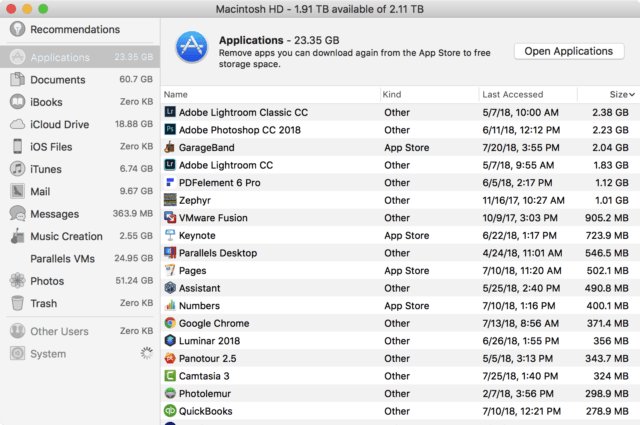This screenshot has height=425, width=640.
Task: Select the VMware Fusion icon
Action: point(170,217)
